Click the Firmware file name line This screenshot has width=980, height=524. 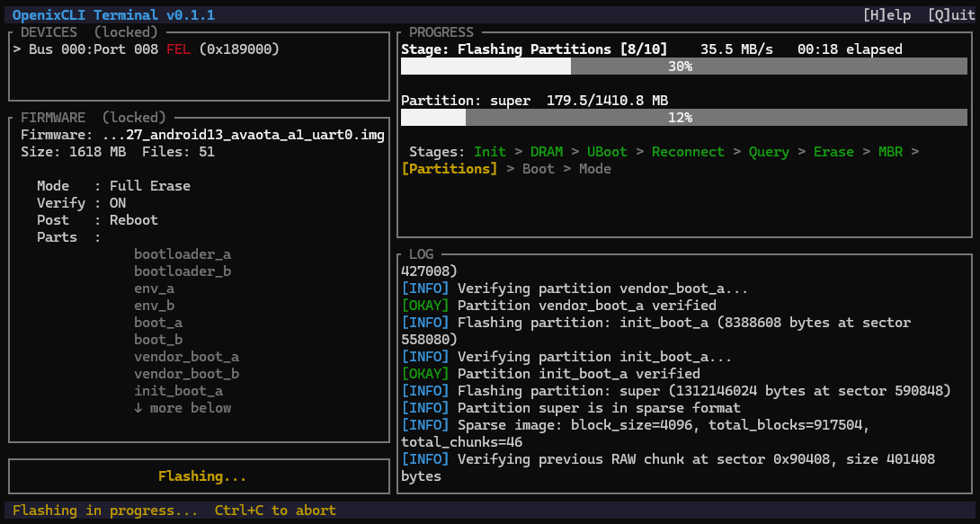coord(202,135)
